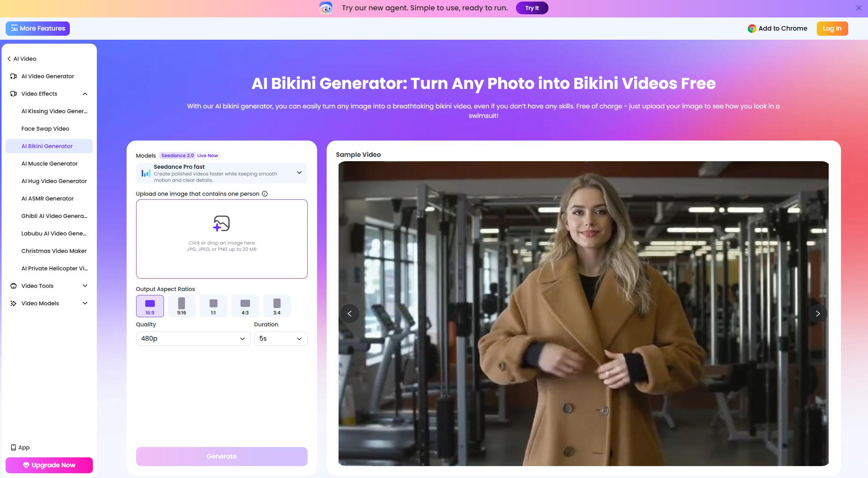Go back to AI Video
The image size is (868, 478).
coord(22,59)
